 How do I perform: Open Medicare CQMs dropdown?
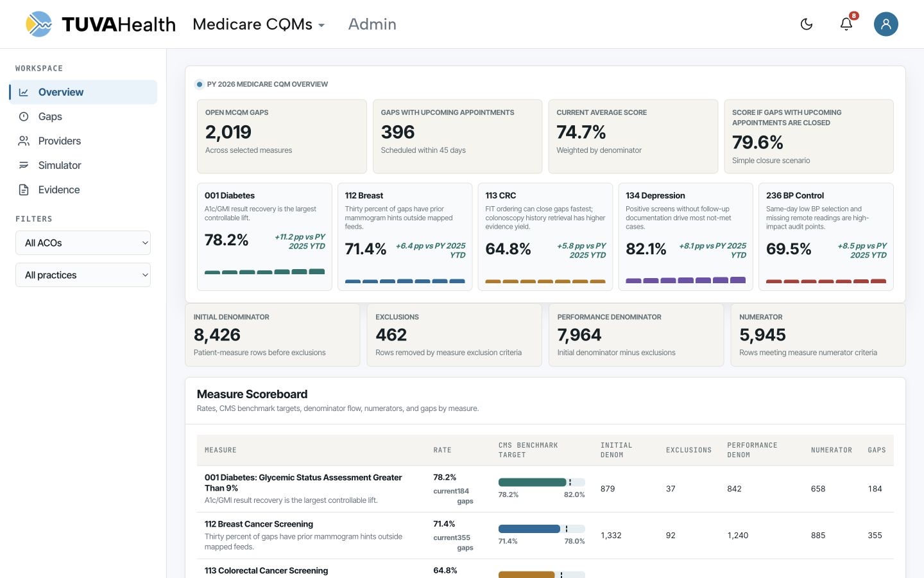[259, 24]
